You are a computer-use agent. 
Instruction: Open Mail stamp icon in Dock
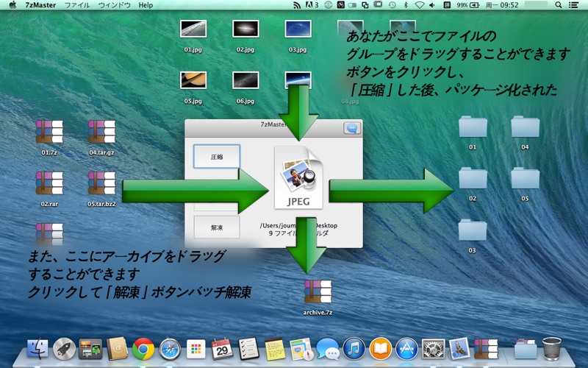tap(459, 347)
